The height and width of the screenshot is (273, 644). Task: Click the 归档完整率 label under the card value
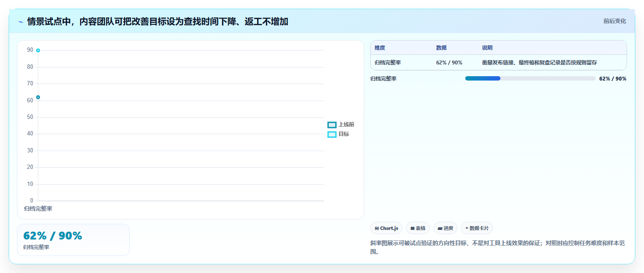pyautogui.click(x=36, y=247)
